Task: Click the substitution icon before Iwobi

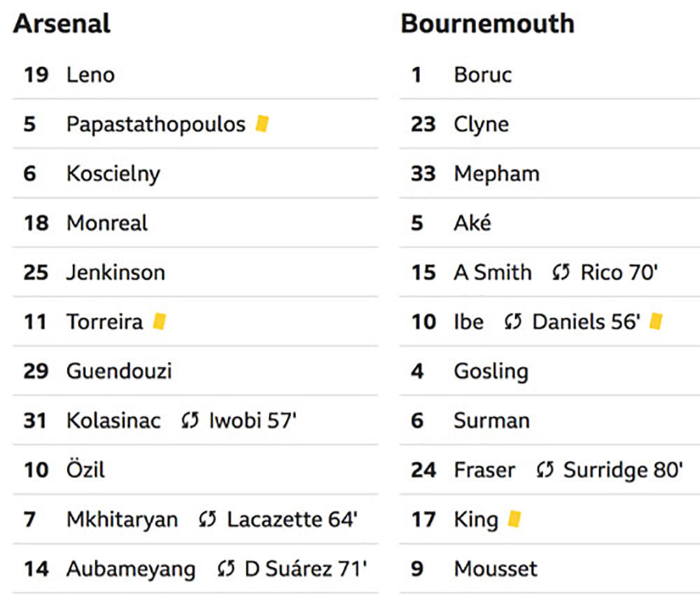Action: 190,421
